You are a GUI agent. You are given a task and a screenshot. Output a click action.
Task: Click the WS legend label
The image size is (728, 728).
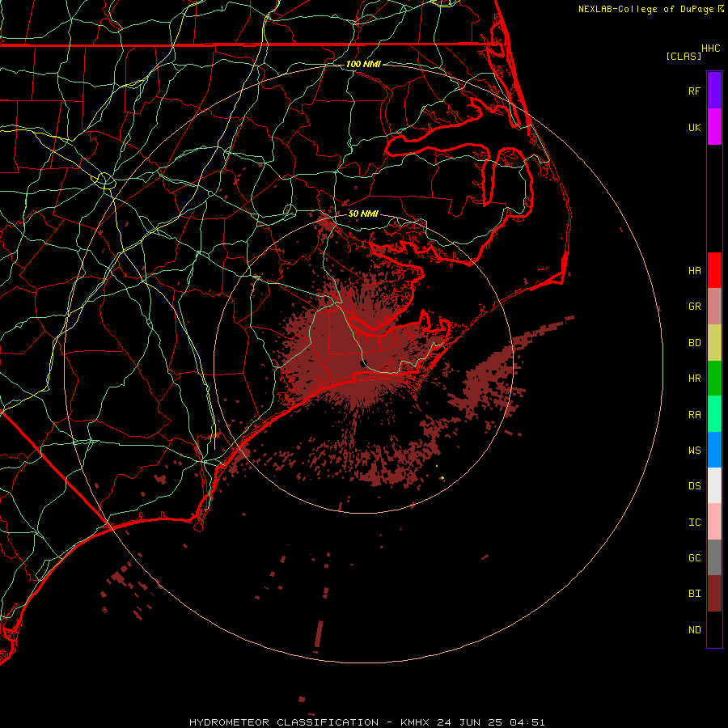(x=694, y=451)
